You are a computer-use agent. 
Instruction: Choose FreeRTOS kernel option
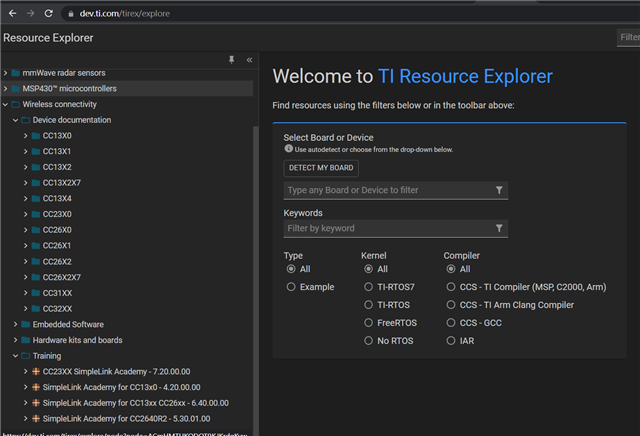coord(368,323)
